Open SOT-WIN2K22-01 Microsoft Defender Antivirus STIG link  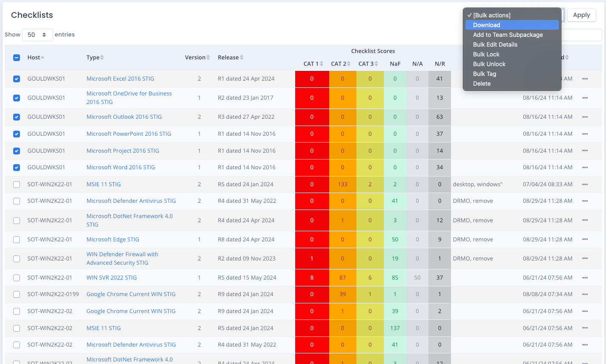click(x=131, y=201)
